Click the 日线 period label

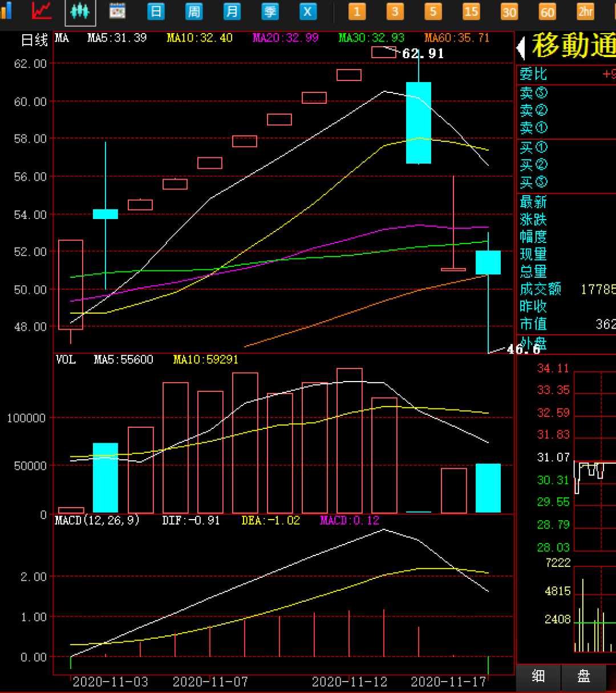point(34,40)
